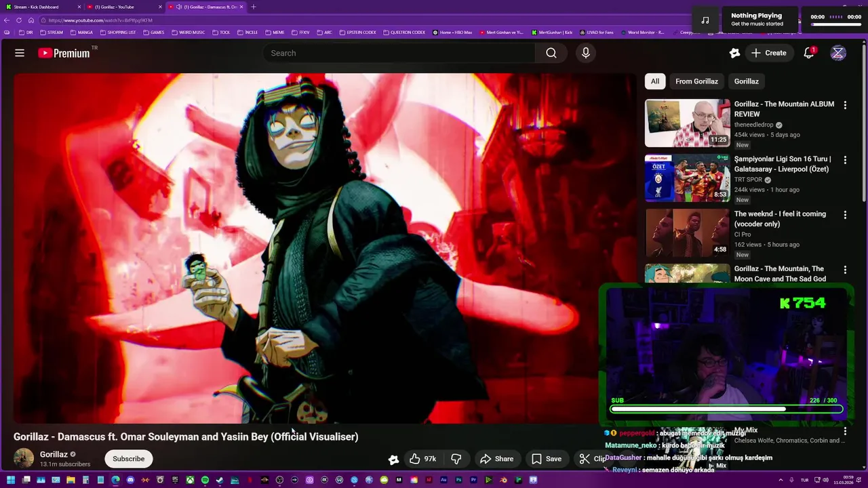Click the sparkle icon beside Create
The height and width of the screenshot is (488, 868).
click(x=734, y=53)
